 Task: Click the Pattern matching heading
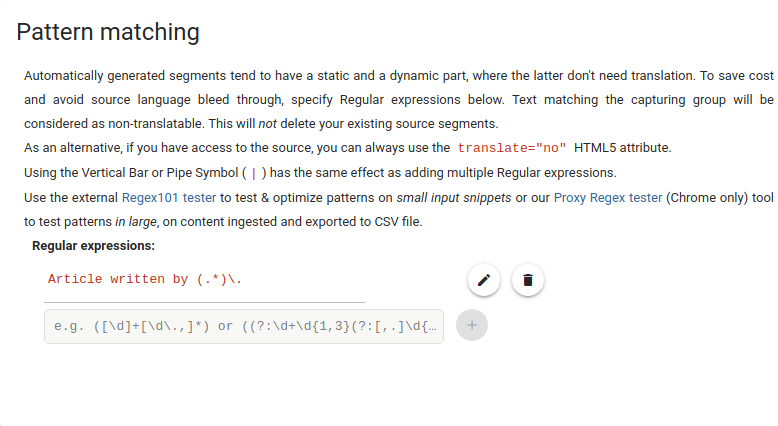[108, 32]
